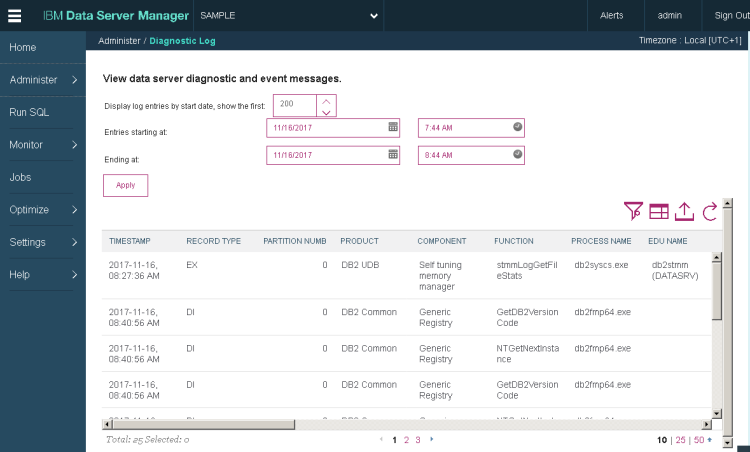This screenshot has height=452, width=750.
Task: Open the 7:44 AM time picker
Action: coord(517,127)
